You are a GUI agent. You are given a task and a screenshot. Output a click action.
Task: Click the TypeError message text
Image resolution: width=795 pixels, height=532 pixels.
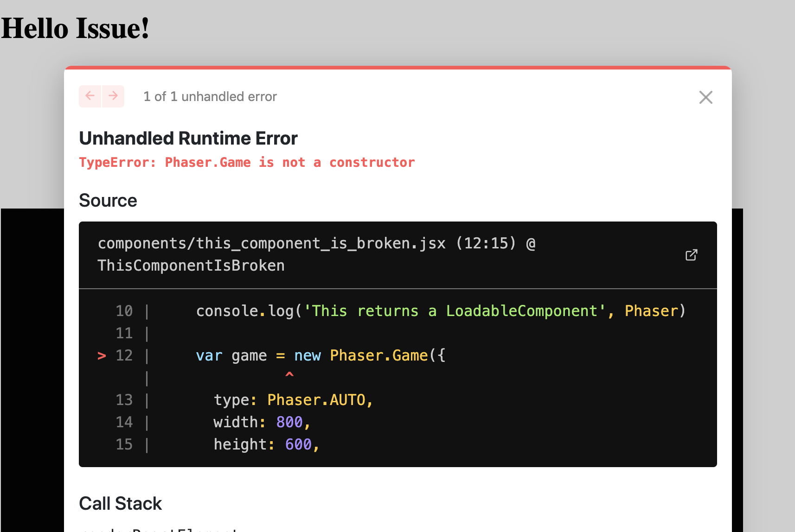click(x=247, y=162)
